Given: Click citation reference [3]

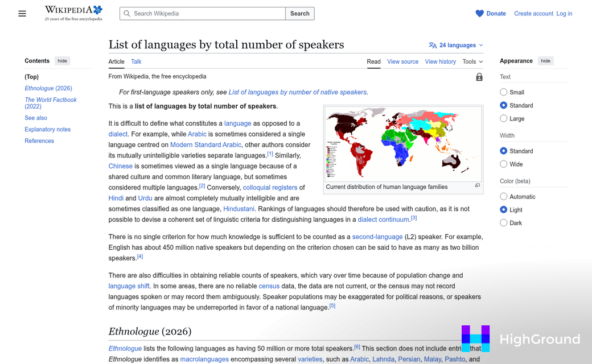Looking at the screenshot, I should pyautogui.click(x=414, y=218).
